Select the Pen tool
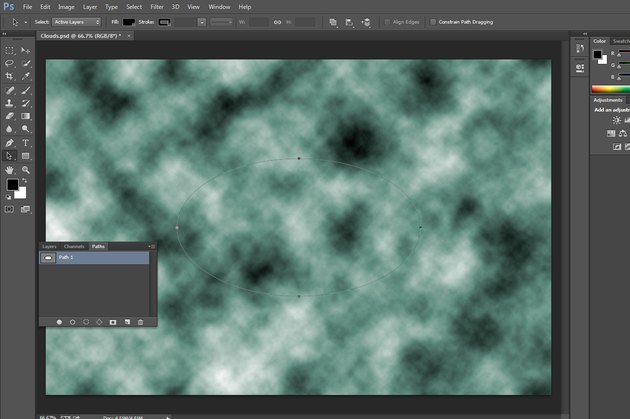Viewport: 630px width, 419px height. (9, 143)
